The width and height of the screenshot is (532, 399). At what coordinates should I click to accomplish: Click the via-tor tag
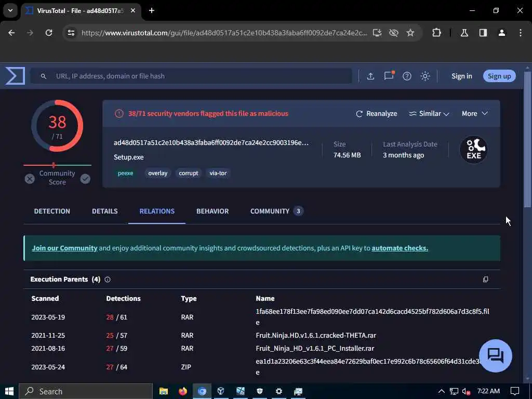tap(218, 173)
